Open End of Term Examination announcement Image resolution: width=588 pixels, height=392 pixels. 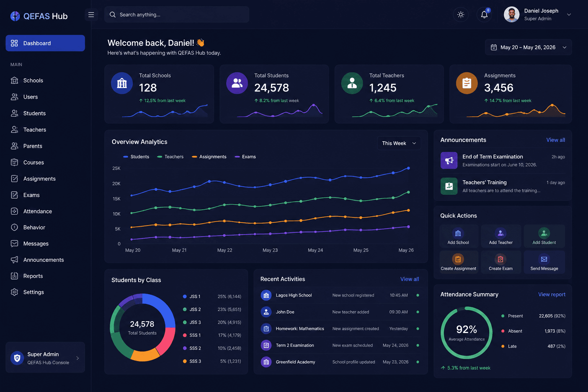pos(503,160)
